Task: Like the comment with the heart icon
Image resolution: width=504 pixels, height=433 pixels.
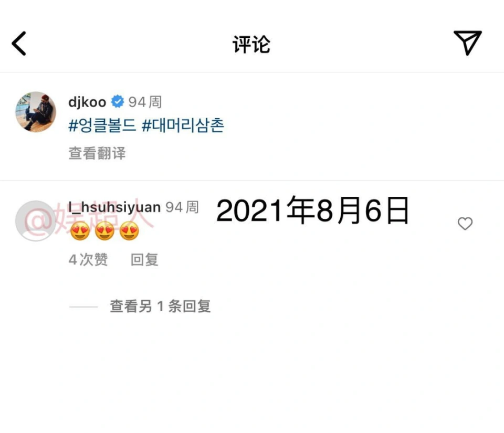Action: [465, 224]
